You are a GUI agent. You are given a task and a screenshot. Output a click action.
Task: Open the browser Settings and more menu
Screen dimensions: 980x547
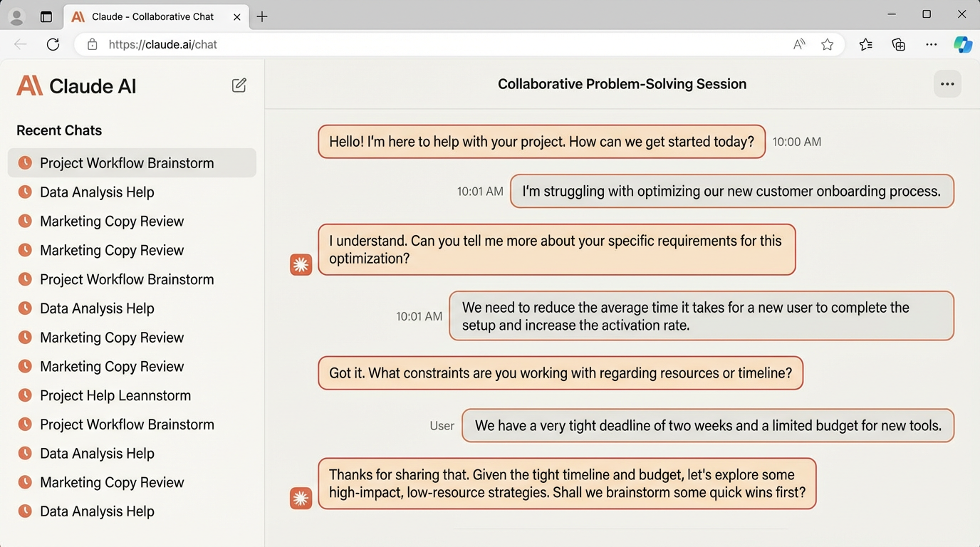pos(931,44)
